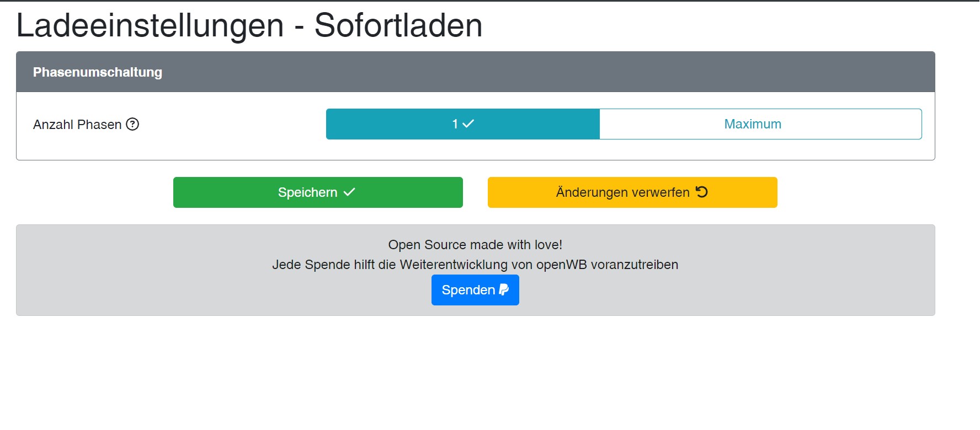This screenshot has width=980, height=430.
Task: Click the Phasenumschaltung title text
Action: (98, 72)
